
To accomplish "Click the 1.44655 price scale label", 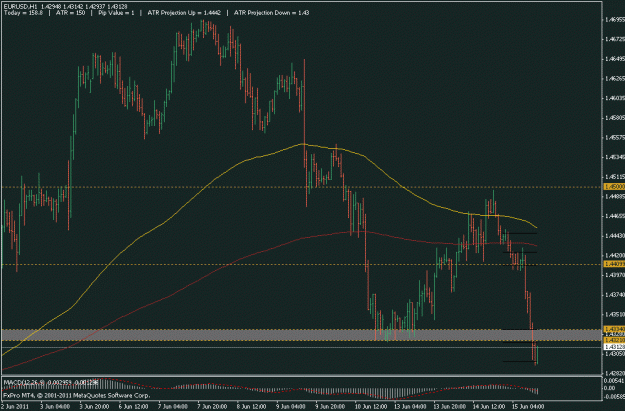I will pos(615,216).
